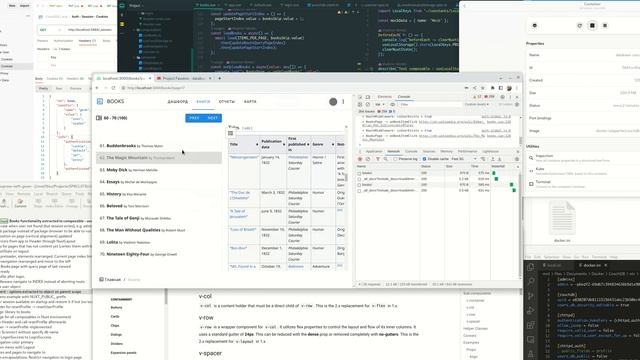Open a new browser tab with the plus icon
Viewport: 640px width, 360px height.
click(x=220, y=78)
